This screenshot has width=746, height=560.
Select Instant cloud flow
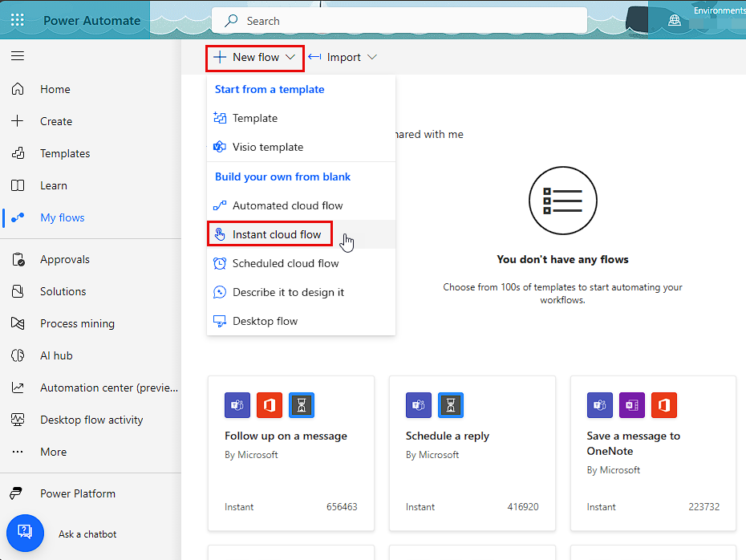301,234
